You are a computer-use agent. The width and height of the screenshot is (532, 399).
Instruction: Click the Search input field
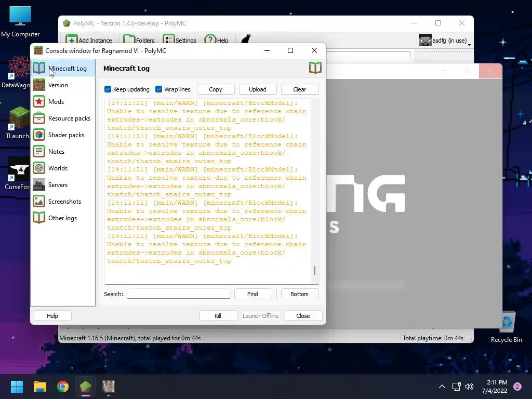(x=179, y=294)
